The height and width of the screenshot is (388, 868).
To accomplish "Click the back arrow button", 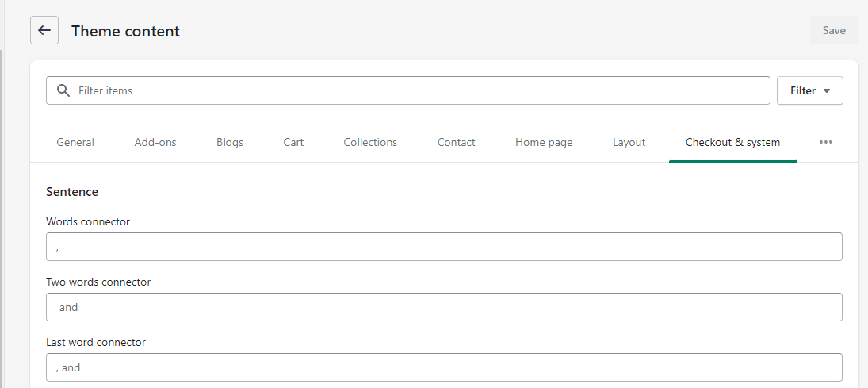I will point(44,30).
